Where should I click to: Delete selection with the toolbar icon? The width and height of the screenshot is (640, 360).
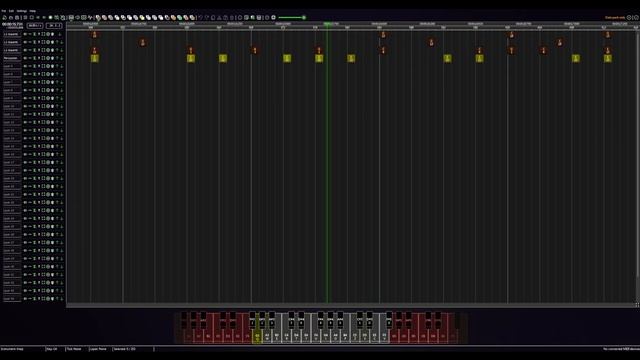(x=231, y=18)
